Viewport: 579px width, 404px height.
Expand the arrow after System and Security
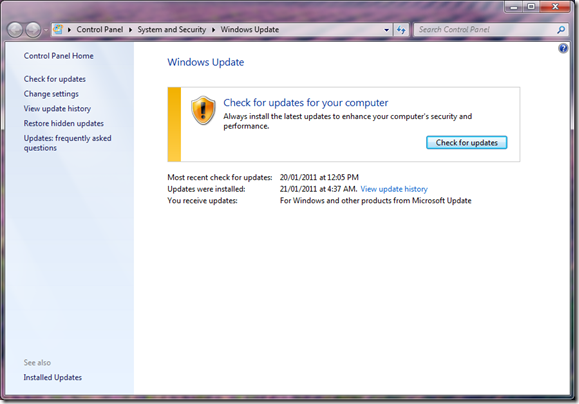tap(213, 30)
